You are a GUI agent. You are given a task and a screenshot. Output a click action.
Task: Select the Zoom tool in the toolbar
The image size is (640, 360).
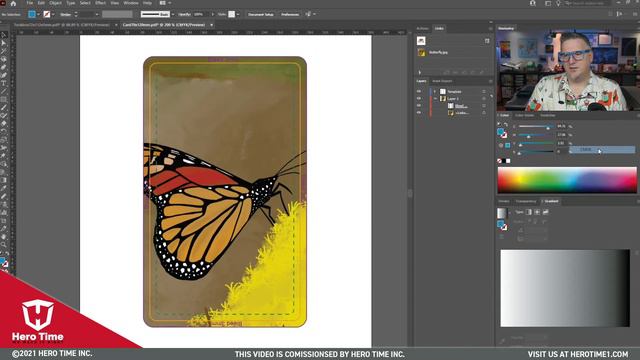[x=4, y=244]
